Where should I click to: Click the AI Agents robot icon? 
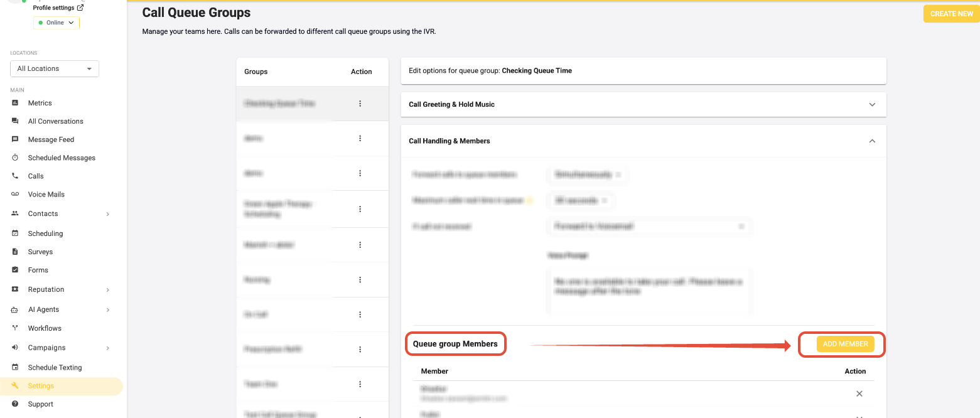coord(15,309)
